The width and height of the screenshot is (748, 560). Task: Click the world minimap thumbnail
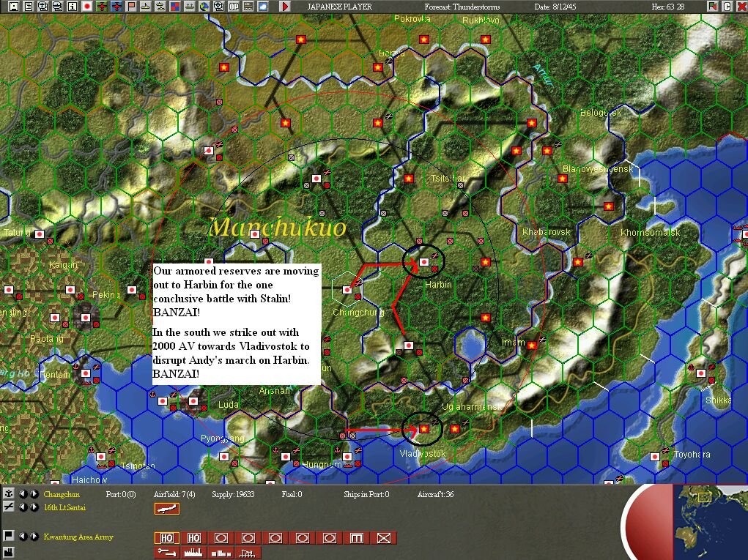coord(711,523)
